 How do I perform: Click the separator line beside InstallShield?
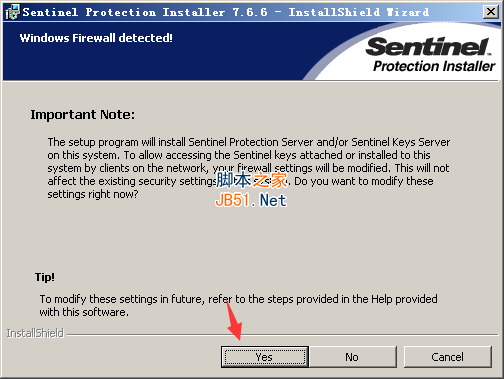(282, 334)
